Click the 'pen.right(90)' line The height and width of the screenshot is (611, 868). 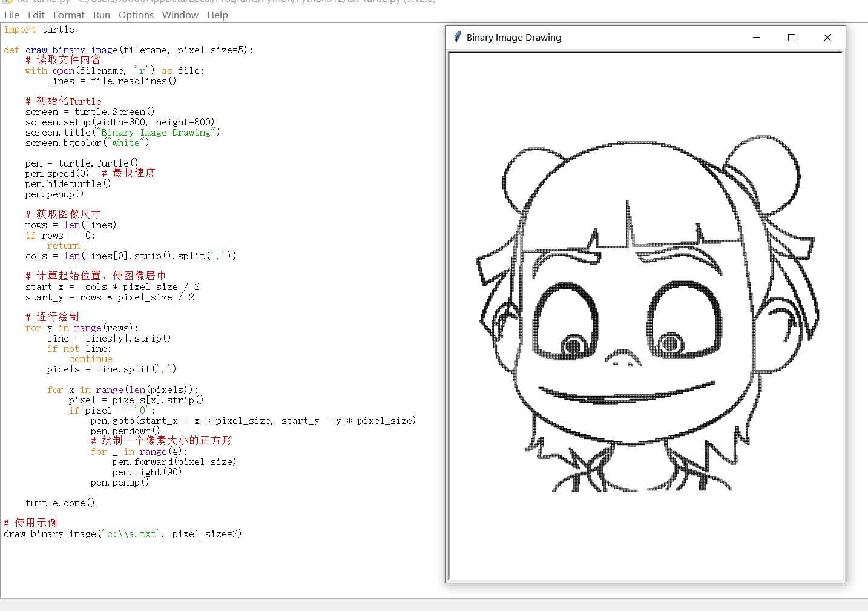click(x=147, y=472)
